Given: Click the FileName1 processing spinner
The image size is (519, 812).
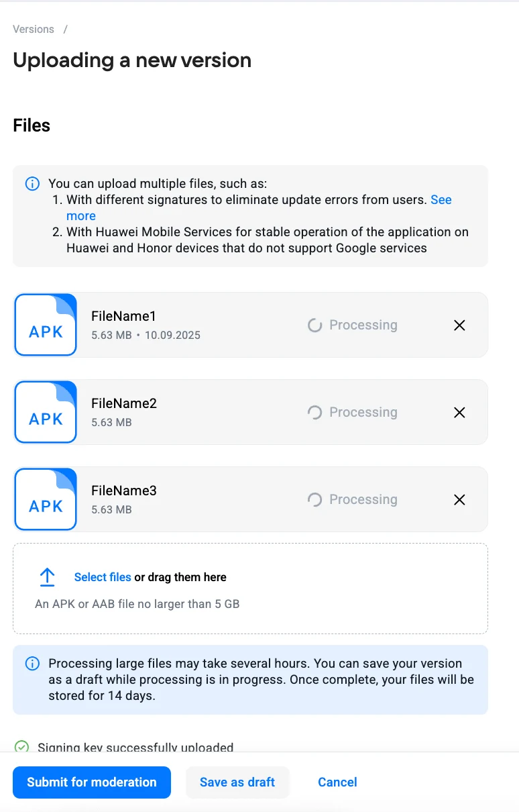Looking at the screenshot, I should click(x=314, y=325).
